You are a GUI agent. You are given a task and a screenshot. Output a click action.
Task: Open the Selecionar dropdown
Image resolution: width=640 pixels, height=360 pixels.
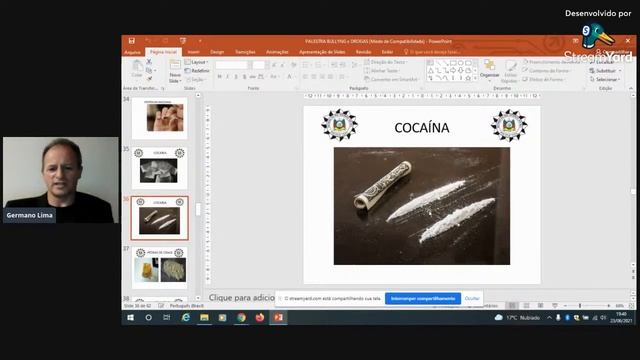[605, 79]
